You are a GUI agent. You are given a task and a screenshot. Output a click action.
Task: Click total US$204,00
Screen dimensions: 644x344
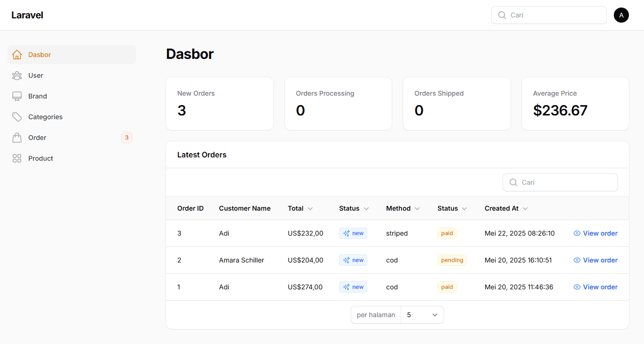pyautogui.click(x=305, y=260)
